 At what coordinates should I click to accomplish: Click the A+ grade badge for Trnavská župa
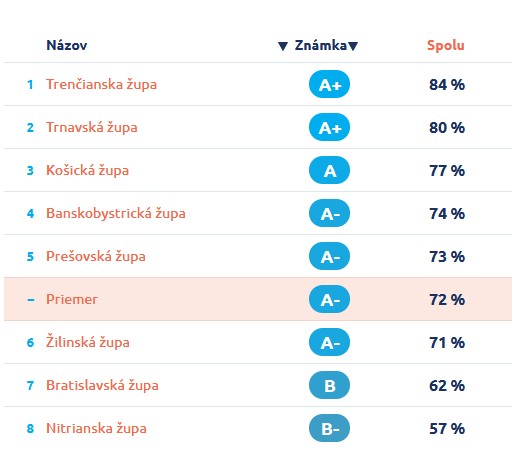(329, 127)
